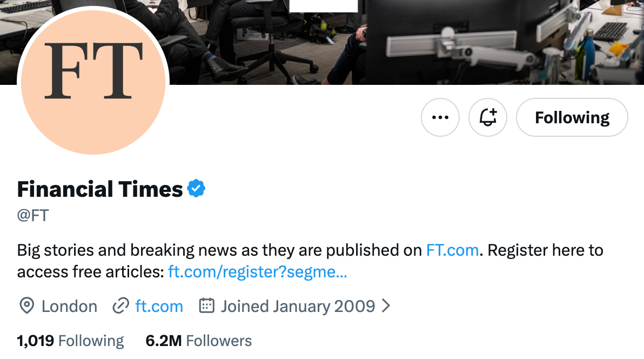Visit ft.com from the profile website field

coord(158,306)
